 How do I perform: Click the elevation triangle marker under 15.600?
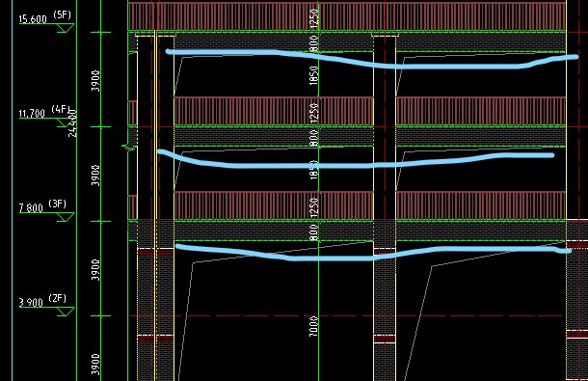pyautogui.click(x=66, y=28)
